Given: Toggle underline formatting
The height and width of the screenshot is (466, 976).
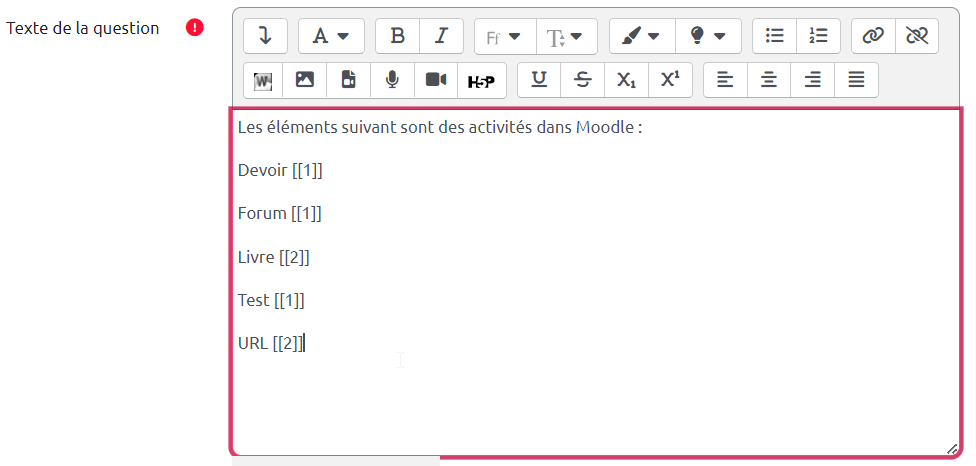Looking at the screenshot, I should click(539, 80).
